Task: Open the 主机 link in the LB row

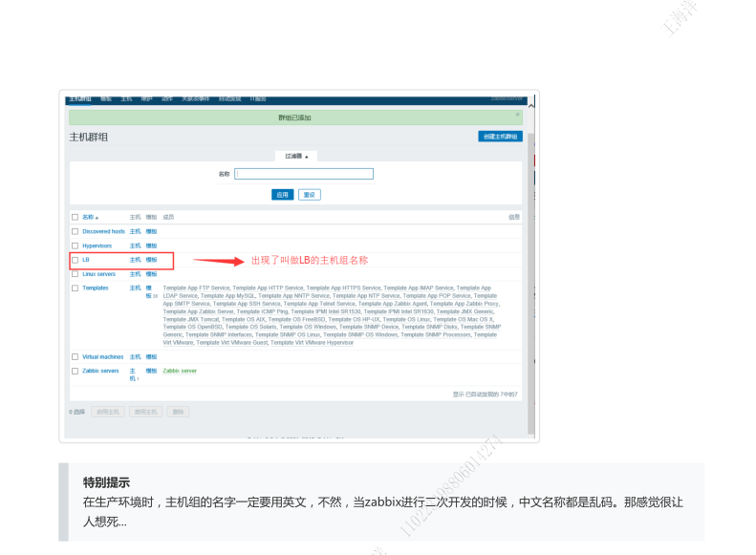Action: click(135, 260)
